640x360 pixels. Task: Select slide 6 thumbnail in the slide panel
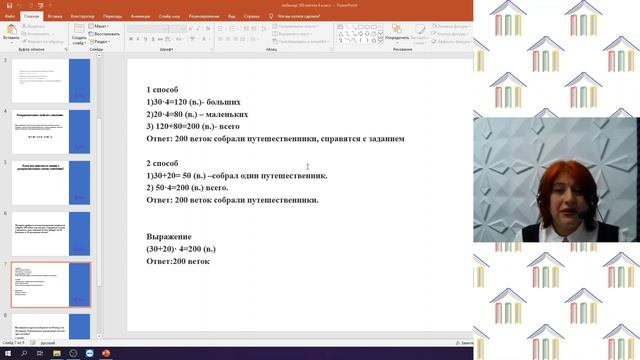[51, 233]
